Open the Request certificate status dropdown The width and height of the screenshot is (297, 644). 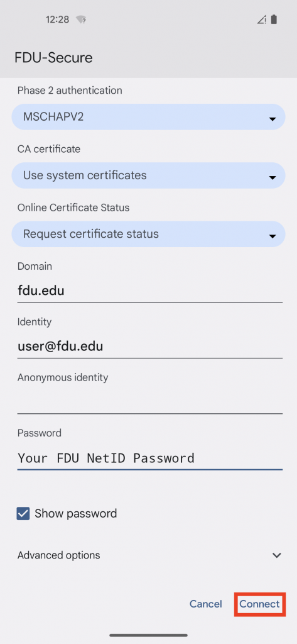148,235
